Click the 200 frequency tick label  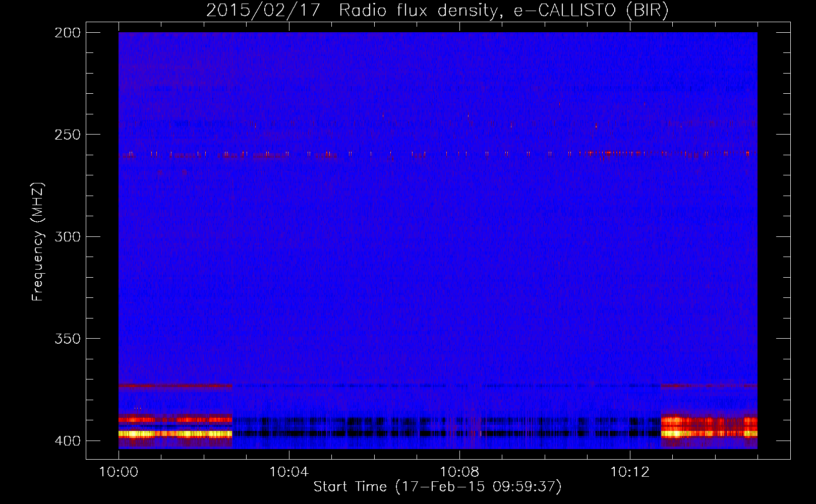tap(68, 33)
